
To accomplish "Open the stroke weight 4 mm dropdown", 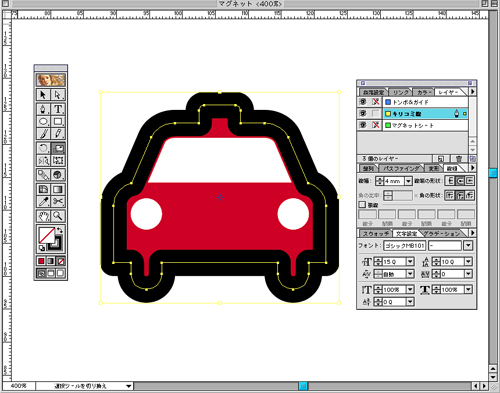I will point(408,181).
